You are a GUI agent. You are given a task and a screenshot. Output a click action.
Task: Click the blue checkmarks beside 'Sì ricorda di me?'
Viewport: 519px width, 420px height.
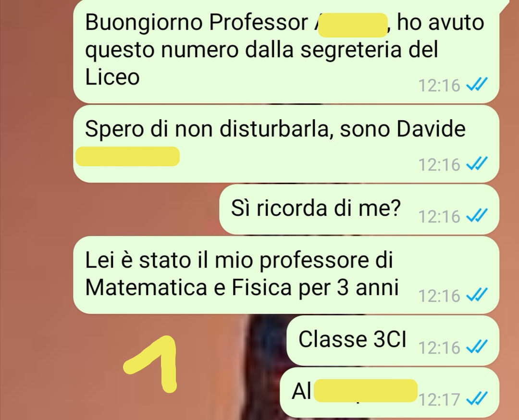click(477, 215)
